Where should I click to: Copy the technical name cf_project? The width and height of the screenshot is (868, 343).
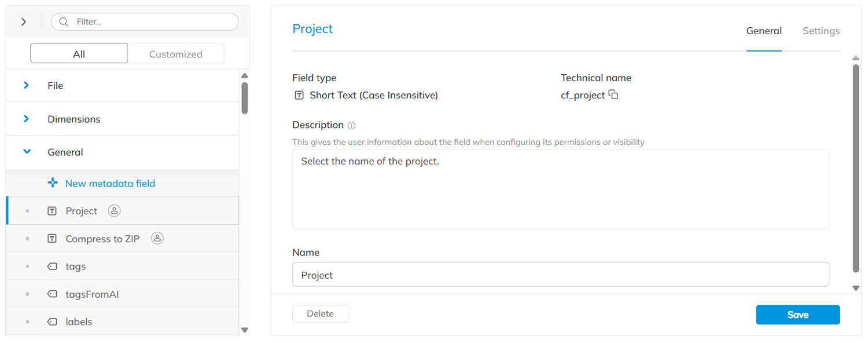tap(613, 94)
